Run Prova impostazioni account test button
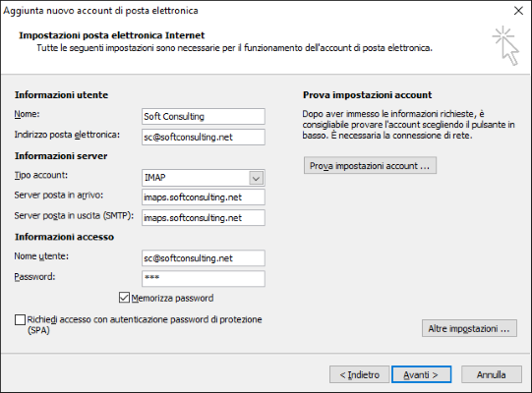This screenshot has height=393, width=532. pyautogui.click(x=370, y=165)
